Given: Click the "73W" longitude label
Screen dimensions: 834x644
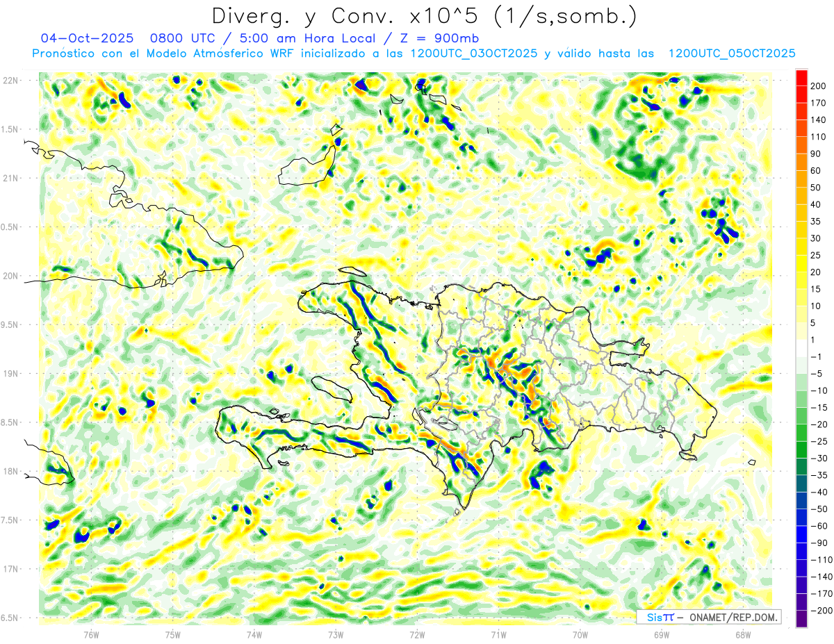Looking at the screenshot, I should tap(336, 634).
